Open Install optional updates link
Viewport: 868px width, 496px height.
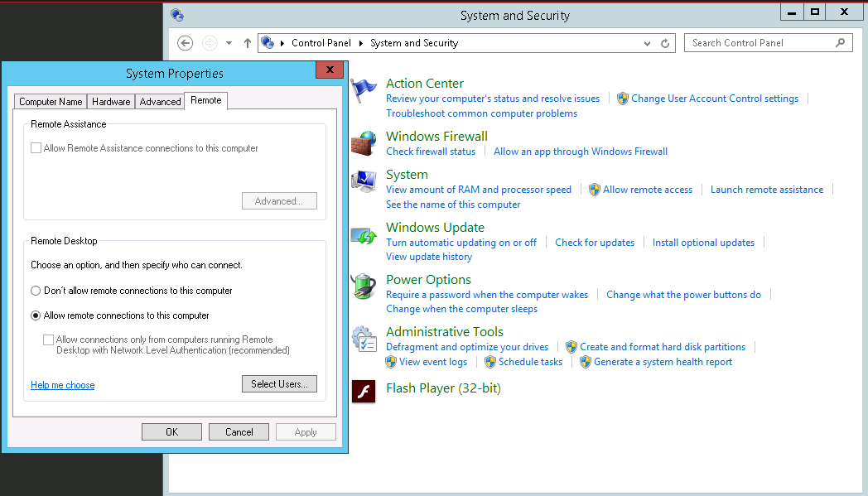pos(703,243)
